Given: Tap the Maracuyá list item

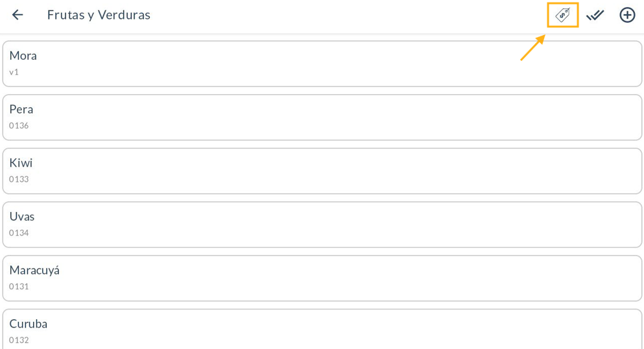Looking at the screenshot, I should pos(34,271).
